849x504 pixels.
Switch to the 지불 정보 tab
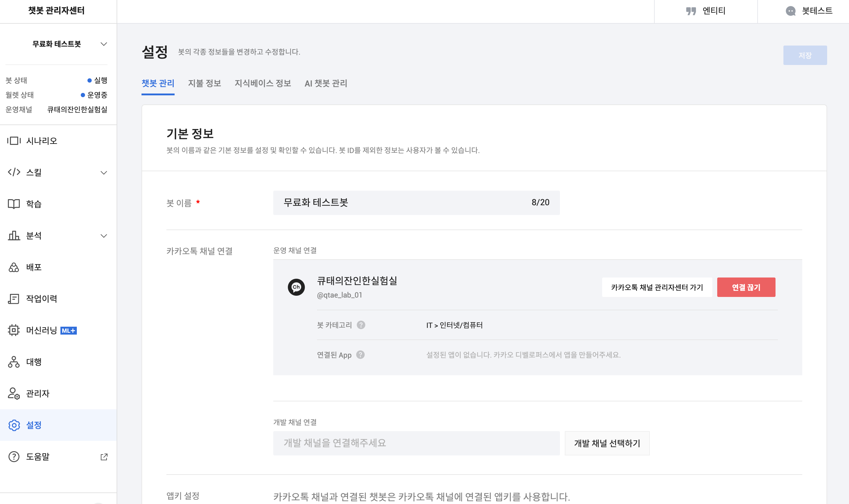tap(204, 83)
